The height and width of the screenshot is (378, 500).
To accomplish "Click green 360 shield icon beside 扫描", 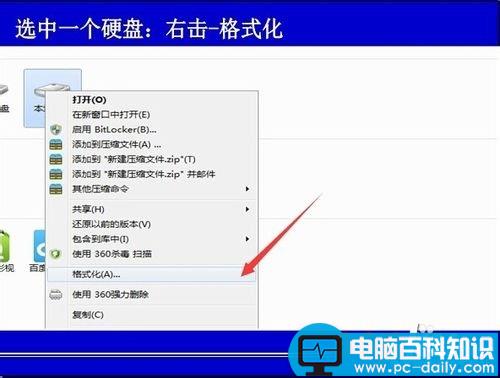I will 56,254.
